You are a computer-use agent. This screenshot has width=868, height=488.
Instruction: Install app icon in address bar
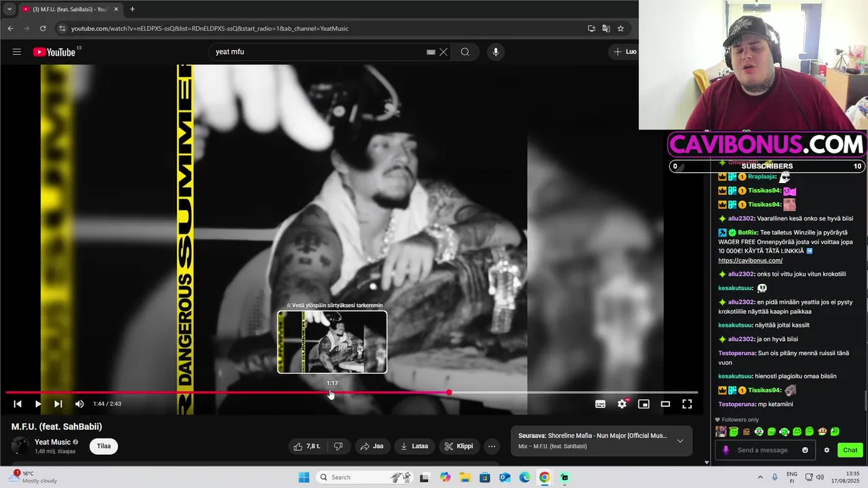(592, 28)
